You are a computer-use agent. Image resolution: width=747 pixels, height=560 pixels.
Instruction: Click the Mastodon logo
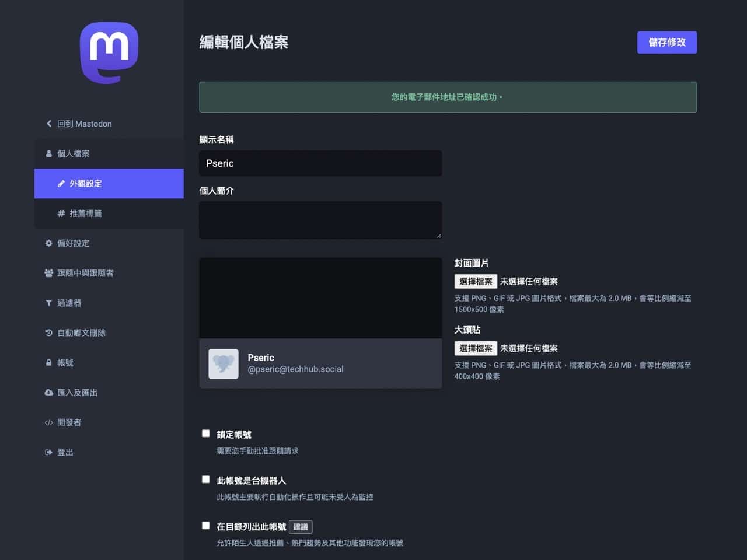coord(109,52)
